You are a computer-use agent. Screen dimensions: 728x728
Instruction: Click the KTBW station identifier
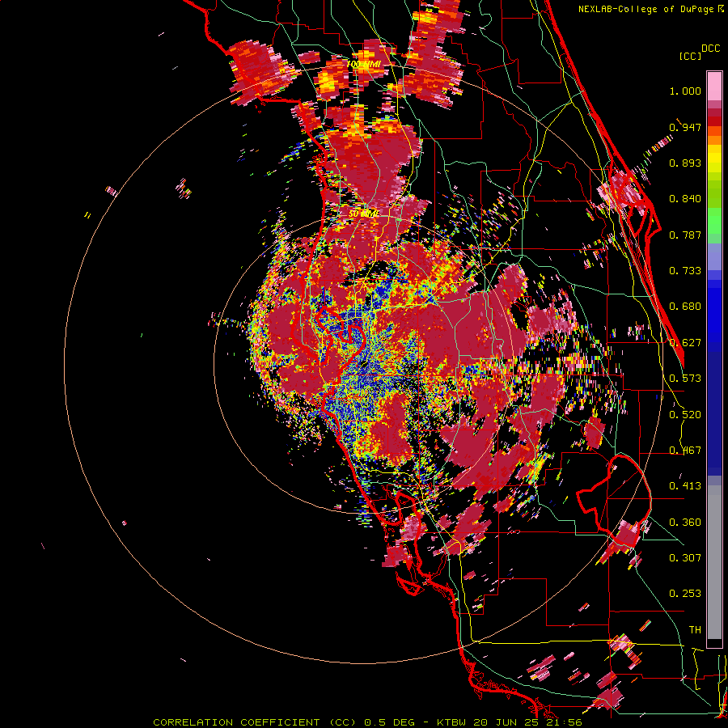point(452,722)
